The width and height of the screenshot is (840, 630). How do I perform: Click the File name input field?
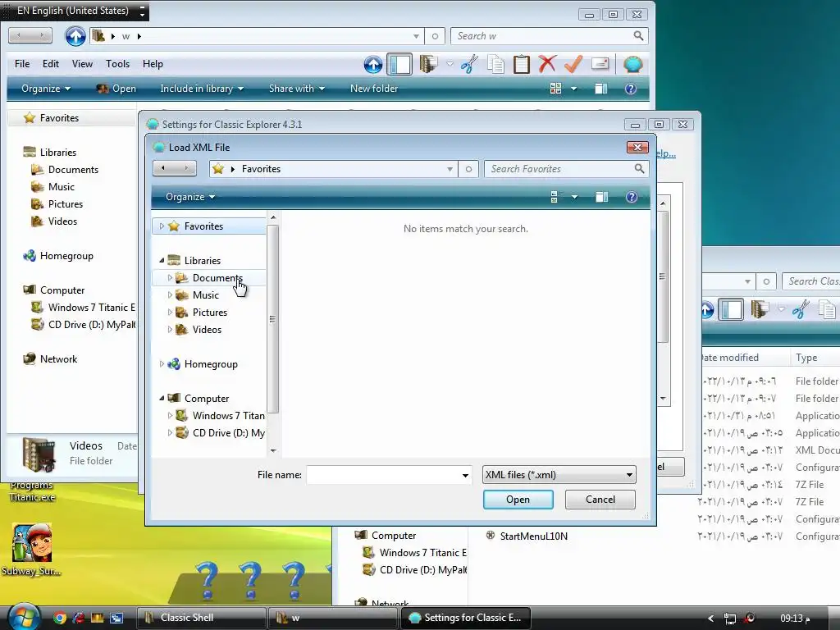pos(383,475)
